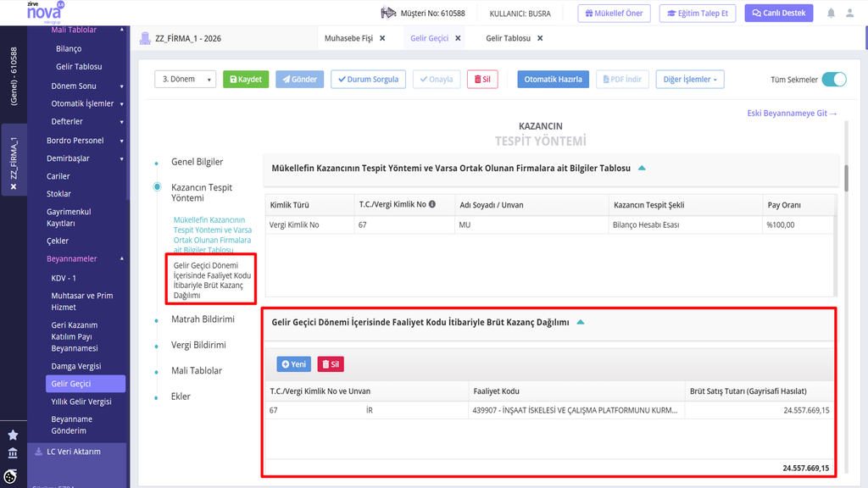Toggle the Tüm Sekmeler switch

tap(834, 79)
